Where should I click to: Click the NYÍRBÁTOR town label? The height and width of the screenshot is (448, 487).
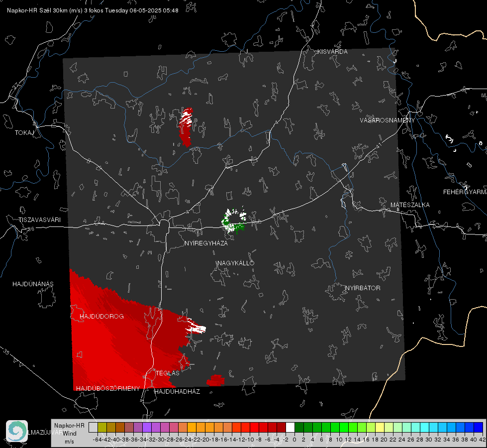(x=363, y=288)
